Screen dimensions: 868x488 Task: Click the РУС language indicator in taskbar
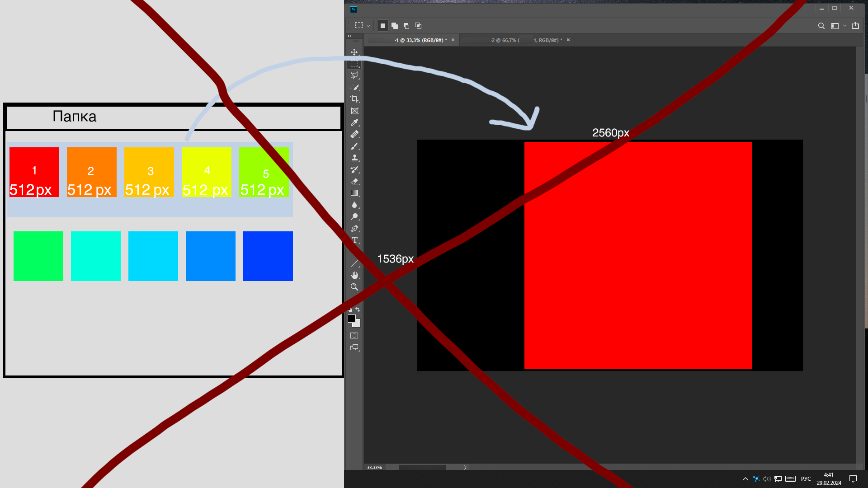(806, 479)
